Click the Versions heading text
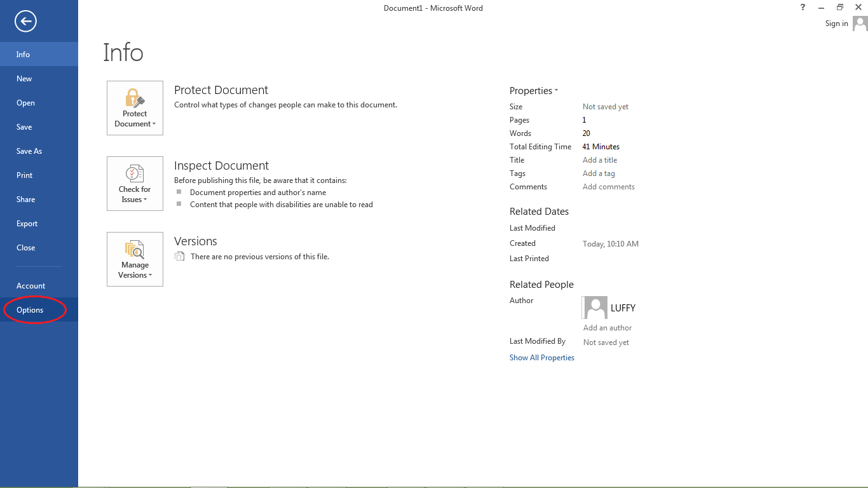Viewport: 868px width, 488px height. pos(196,241)
